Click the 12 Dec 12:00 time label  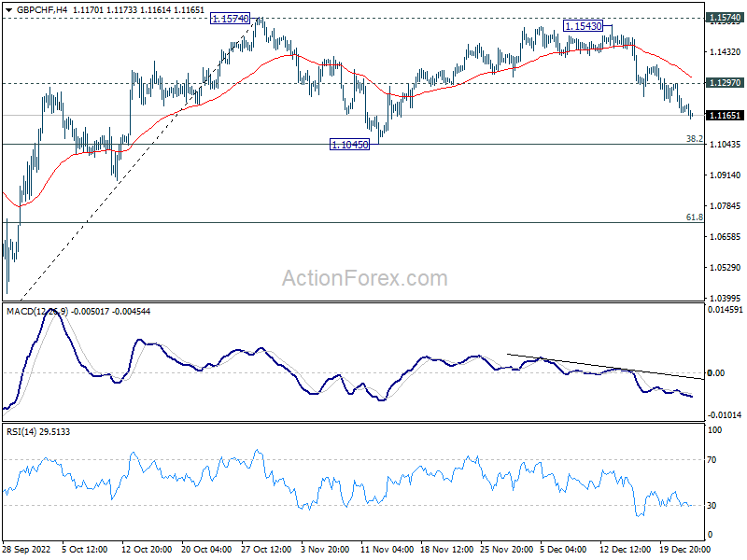point(625,550)
